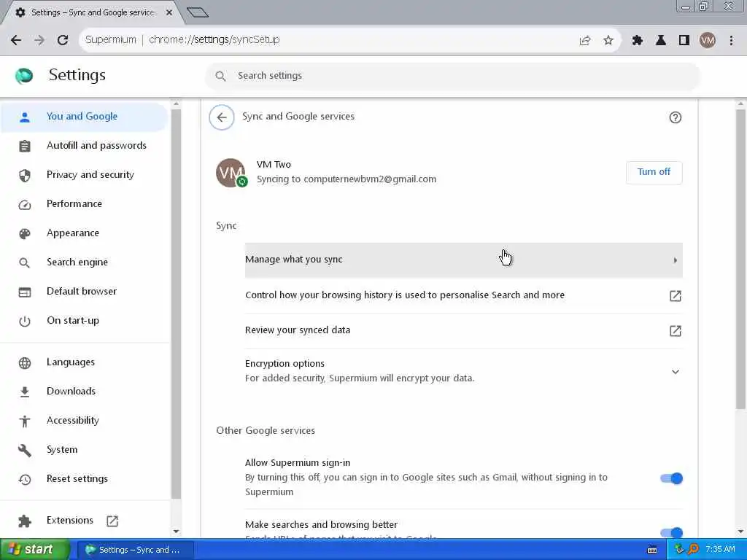Click the Downloads sidebar label
The height and width of the screenshot is (560, 747).
[71, 391]
